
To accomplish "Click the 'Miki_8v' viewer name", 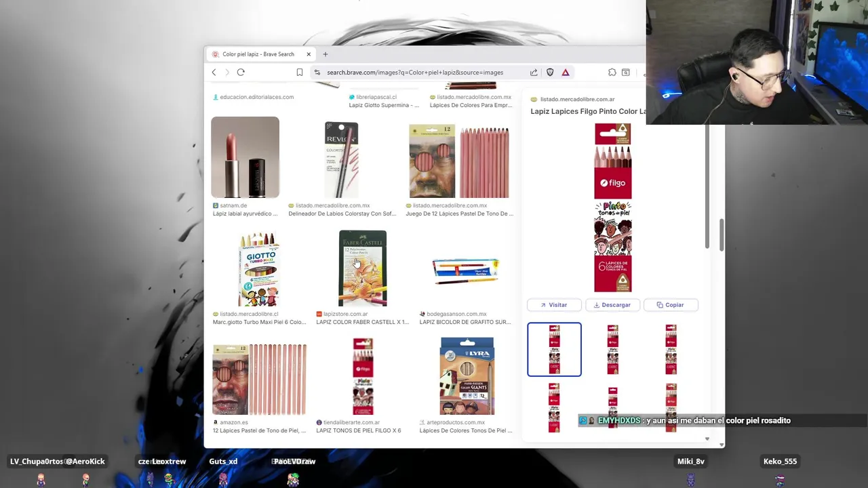I will tap(690, 462).
